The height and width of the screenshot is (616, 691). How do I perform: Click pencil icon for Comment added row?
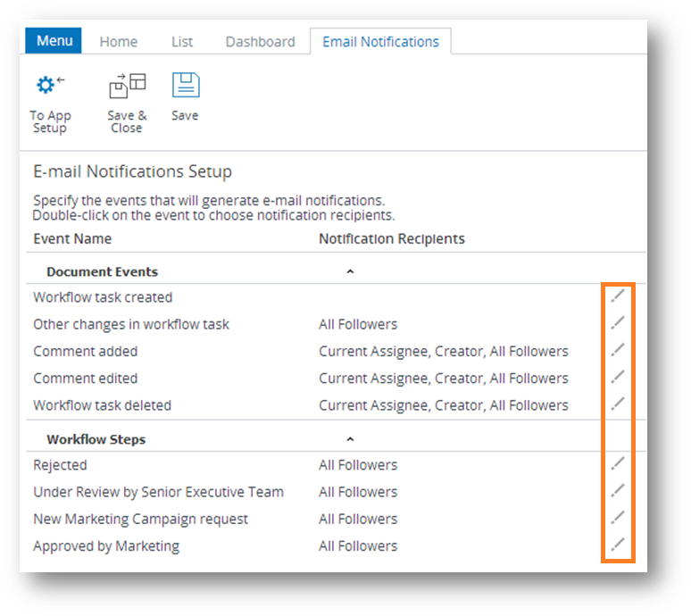click(x=618, y=350)
